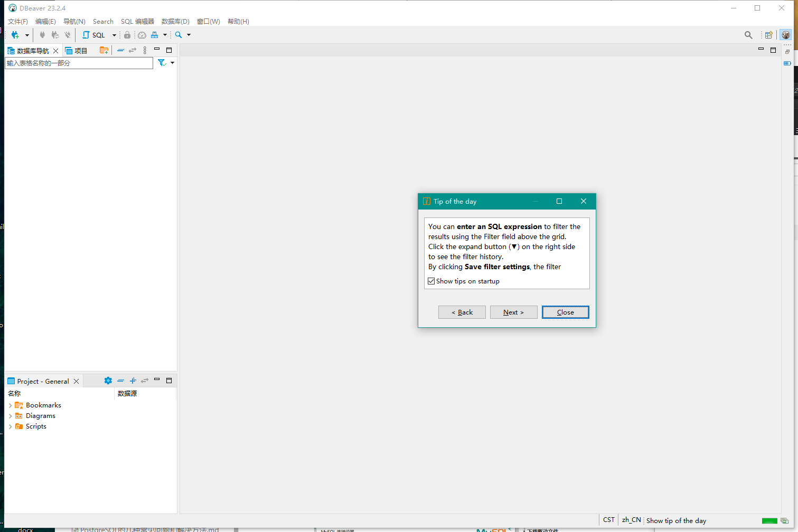Expand the Diagrams tree node
798x532 pixels.
(x=10, y=416)
